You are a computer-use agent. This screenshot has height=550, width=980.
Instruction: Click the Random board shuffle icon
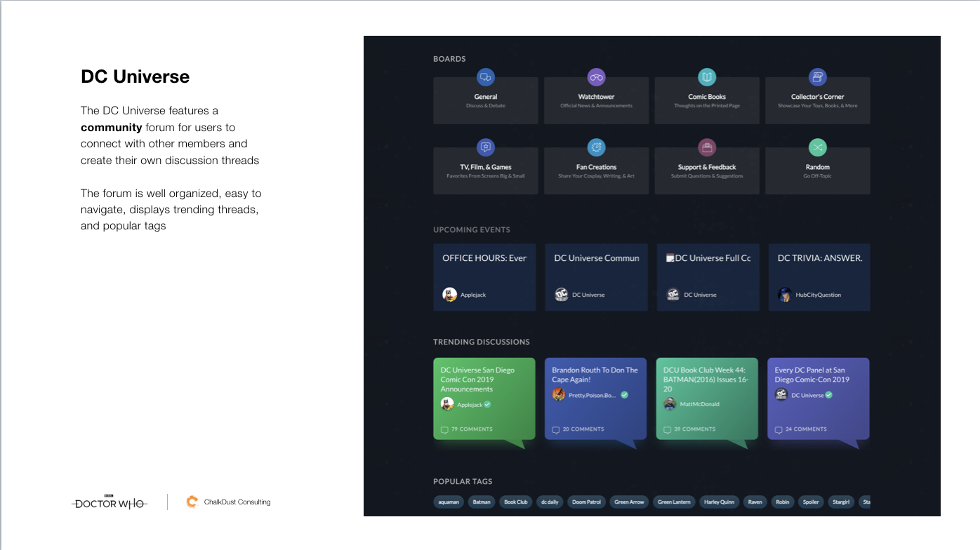817,147
